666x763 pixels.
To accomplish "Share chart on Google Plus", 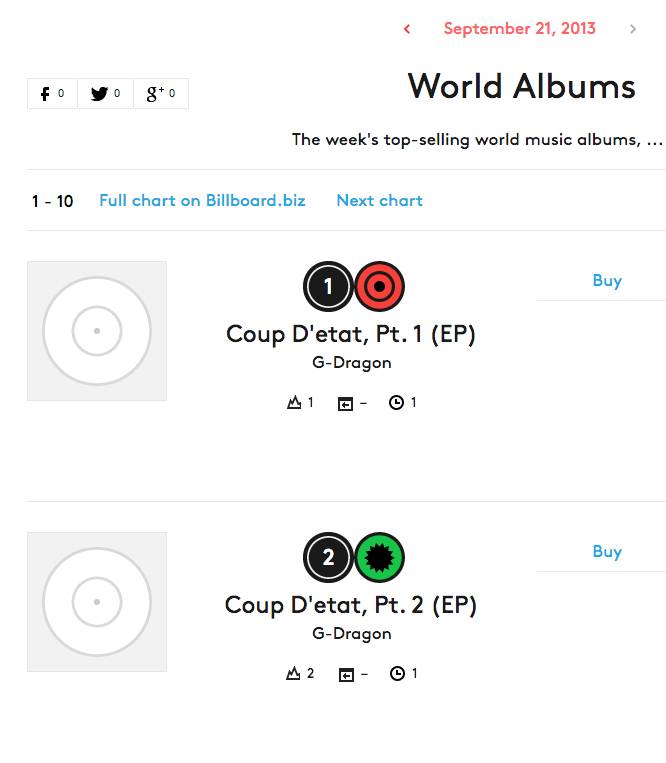I will (x=161, y=93).
